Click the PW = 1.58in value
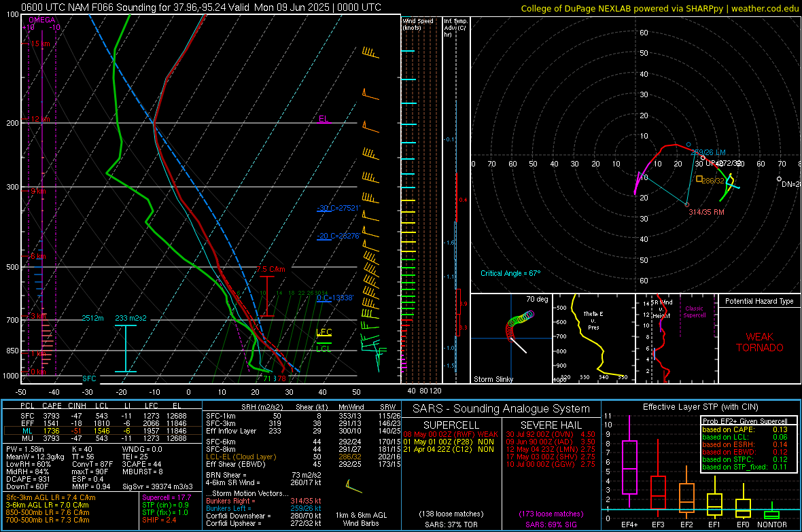 click(x=28, y=449)
